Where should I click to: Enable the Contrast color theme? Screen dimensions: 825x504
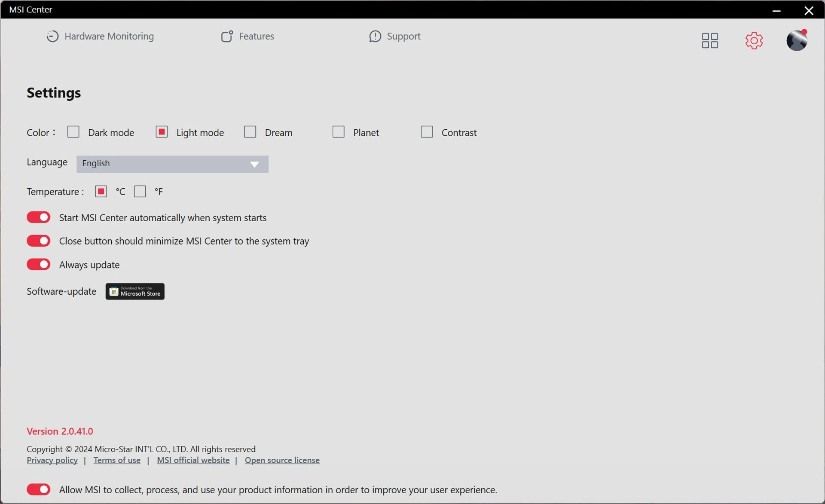pyautogui.click(x=427, y=131)
